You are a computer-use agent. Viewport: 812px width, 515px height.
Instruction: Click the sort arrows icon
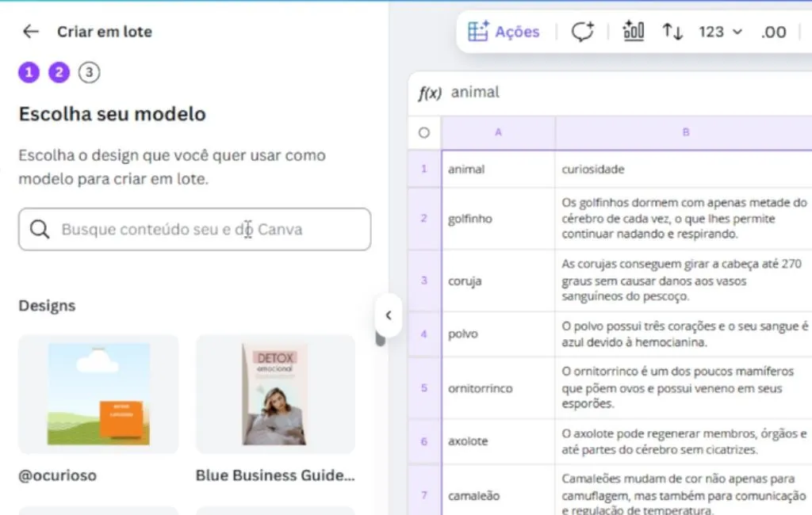(x=672, y=32)
